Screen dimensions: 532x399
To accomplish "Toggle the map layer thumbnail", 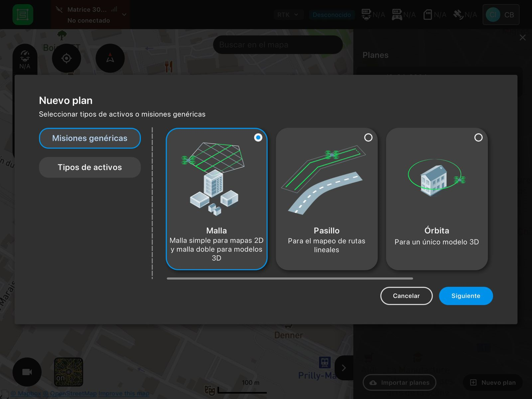I will click(x=68, y=372).
